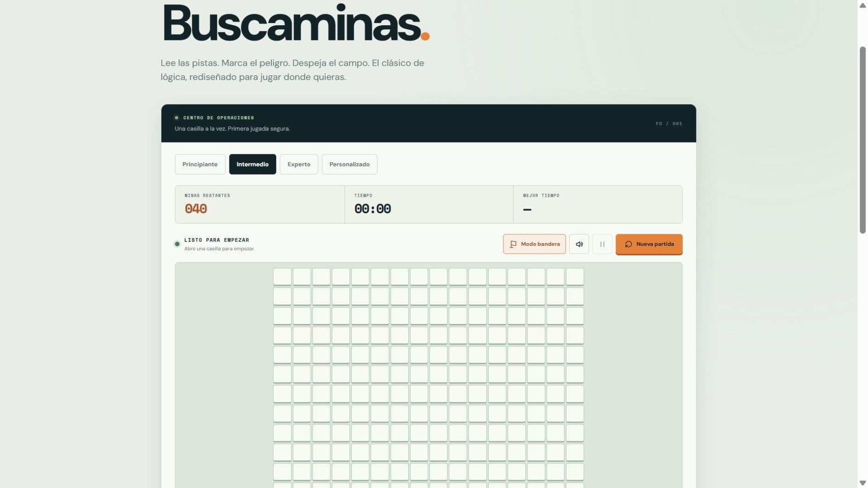Open the top-right cell of the minefield
This screenshot has width=868, height=488.
575,277
